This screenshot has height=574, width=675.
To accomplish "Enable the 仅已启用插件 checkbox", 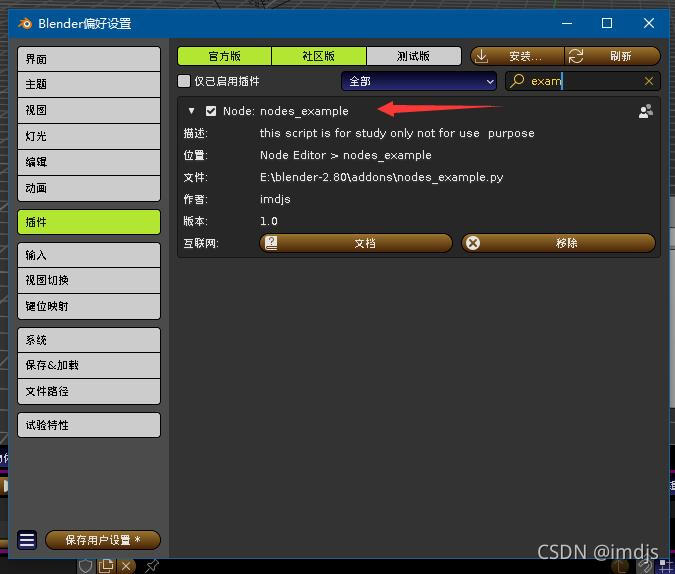I will click(184, 81).
